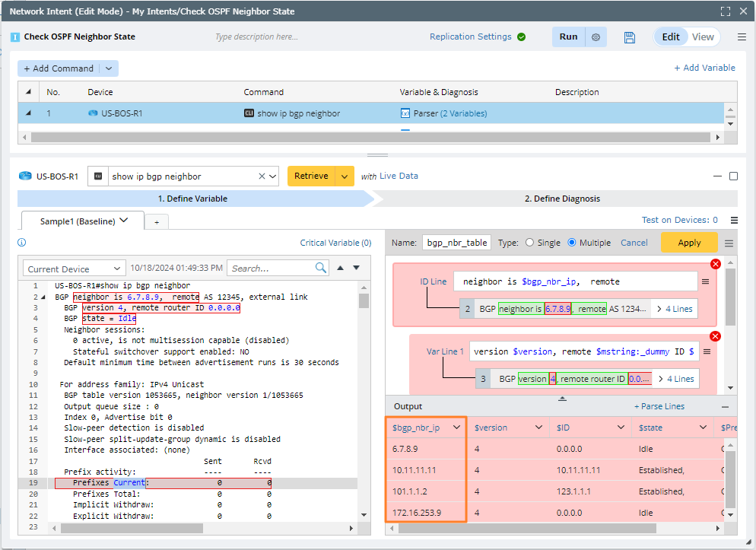Remove the Var Line 1 block
This screenshot has width=756, height=550.
715,336
